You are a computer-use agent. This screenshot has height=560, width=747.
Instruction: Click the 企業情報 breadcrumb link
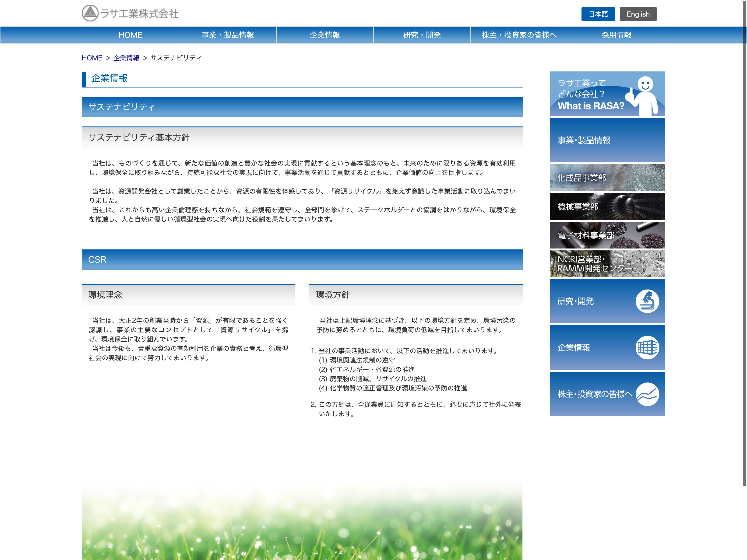click(126, 58)
